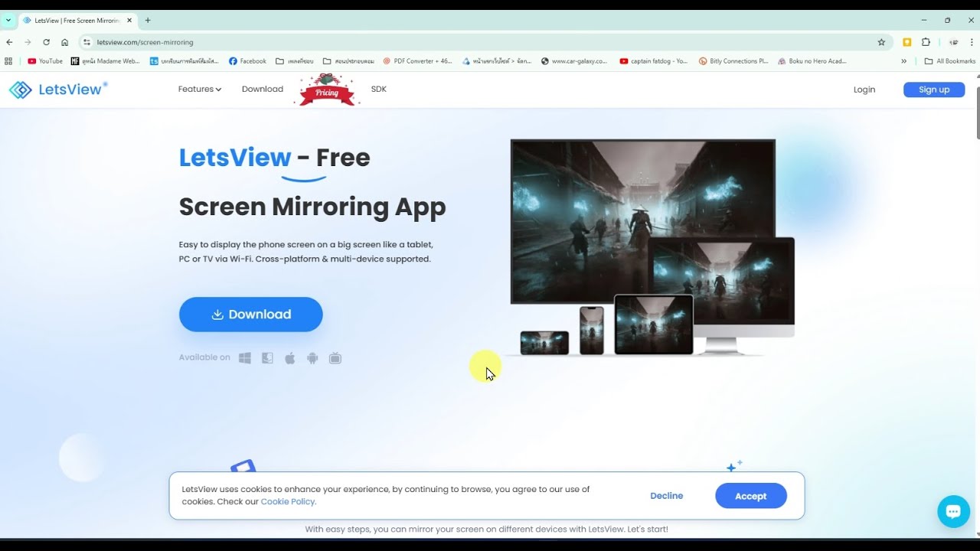Bookmark this page with star icon
Image resolution: width=980 pixels, height=551 pixels.
(881, 42)
